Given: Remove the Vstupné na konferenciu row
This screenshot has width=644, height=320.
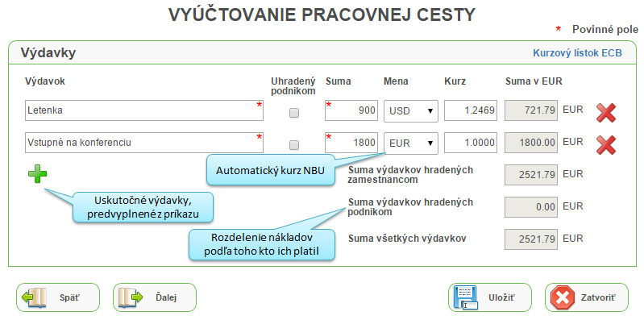Looking at the screenshot, I should pos(606,144).
